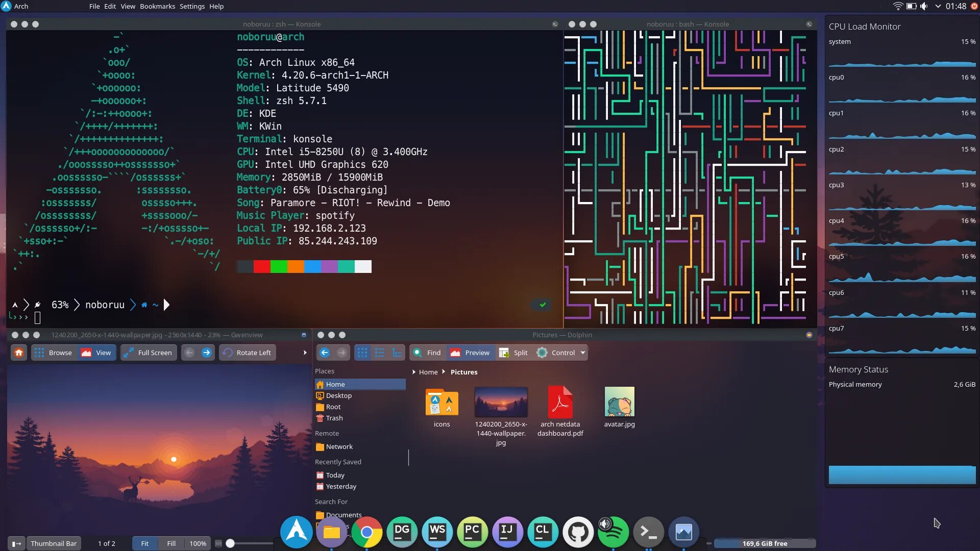The width and height of the screenshot is (980, 551).
Task: Click Gwenview start page home icon
Action: pyautogui.click(x=19, y=353)
